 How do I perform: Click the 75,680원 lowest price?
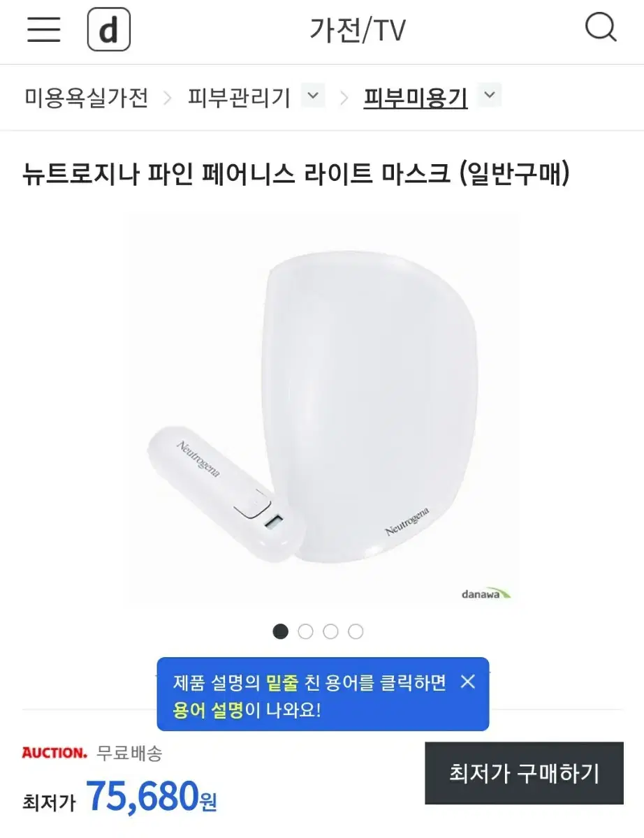point(152,796)
